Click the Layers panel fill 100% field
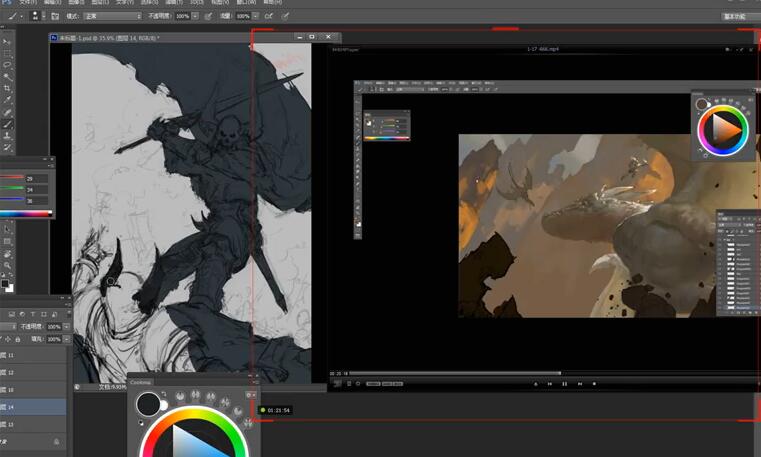 [54, 339]
